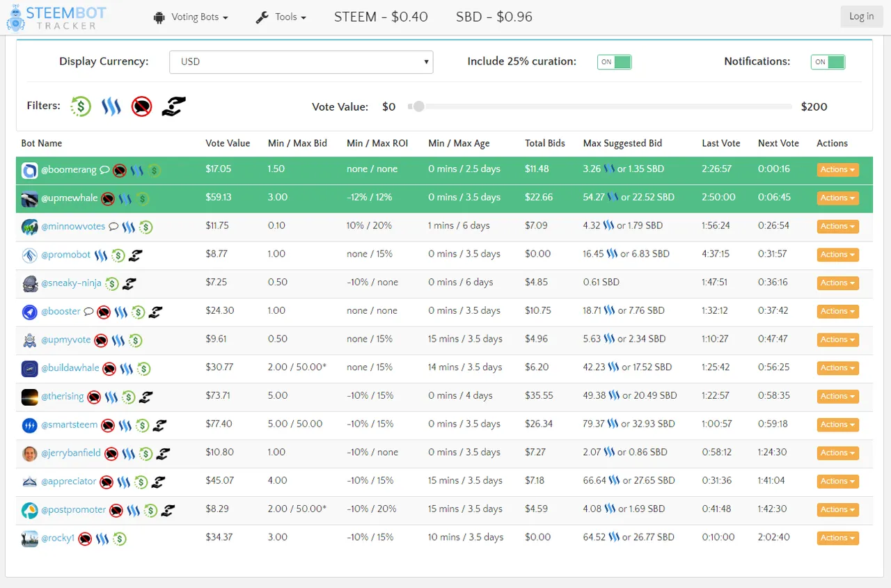Toggle the Notifications switch

[x=828, y=62]
